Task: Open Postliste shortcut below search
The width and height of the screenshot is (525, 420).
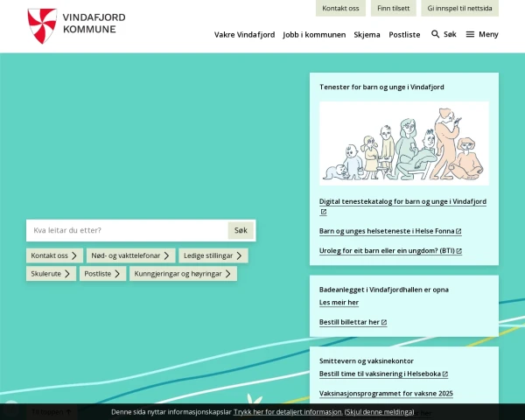Action: pos(102,274)
